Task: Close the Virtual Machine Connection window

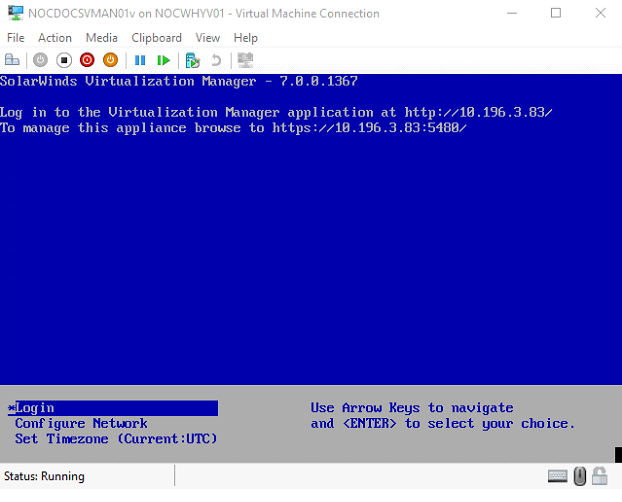Action: point(601,13)
